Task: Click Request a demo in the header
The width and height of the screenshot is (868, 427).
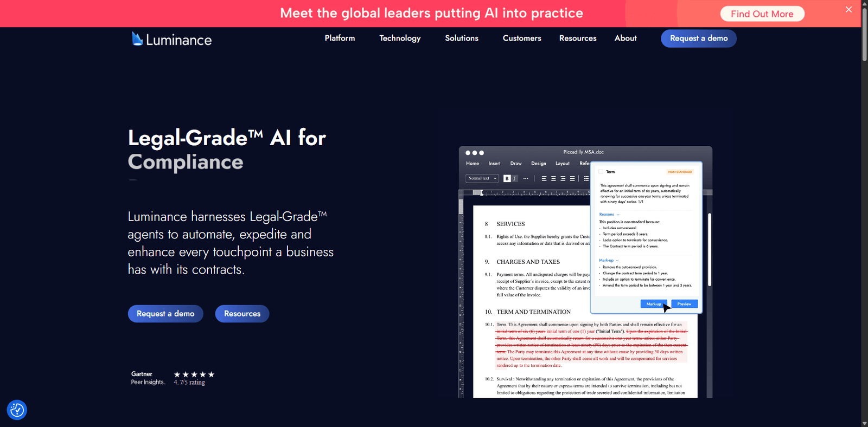Action: pos(698,38)
